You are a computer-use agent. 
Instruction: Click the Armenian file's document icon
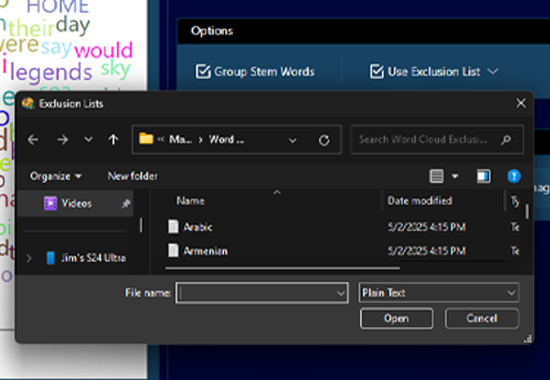tap(173, 251)
